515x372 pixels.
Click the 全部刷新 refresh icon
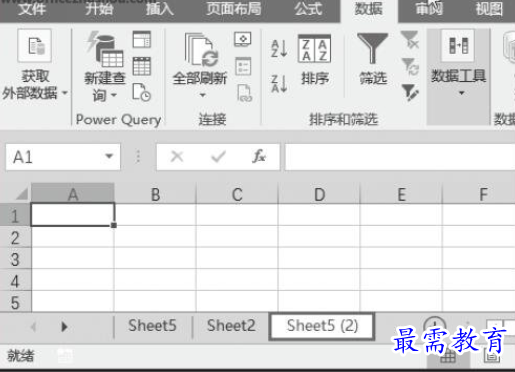coord(201,50)
